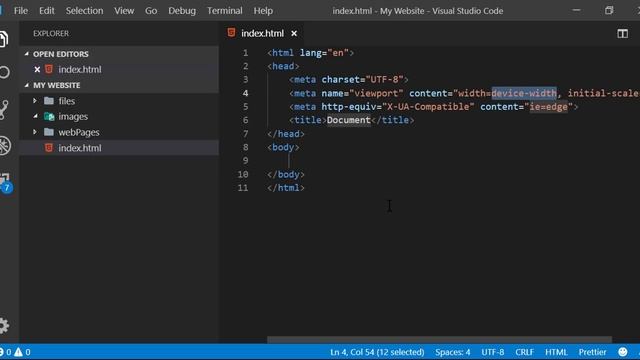Image resolution: width=640 pixels, height=360 pixels.
Task: Open the View menu
Action: pos(124,11)
